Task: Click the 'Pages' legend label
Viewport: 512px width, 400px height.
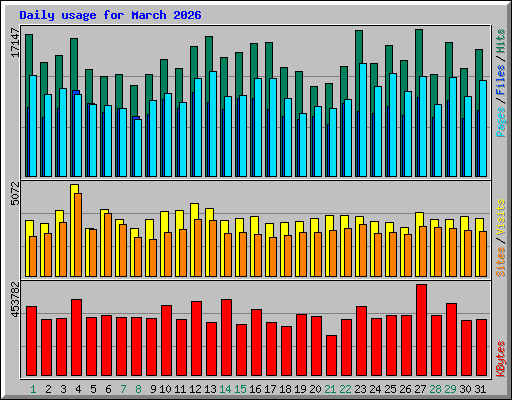Action: [501, 122]
